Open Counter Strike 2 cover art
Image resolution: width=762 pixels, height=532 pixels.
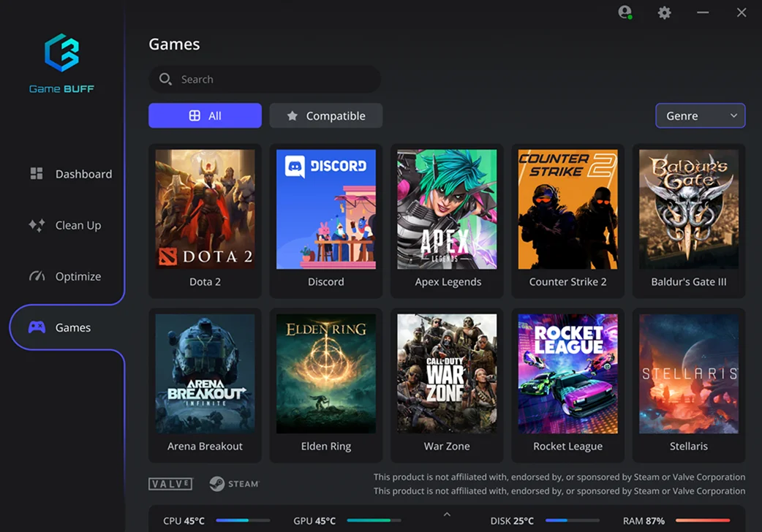point(568,210)
